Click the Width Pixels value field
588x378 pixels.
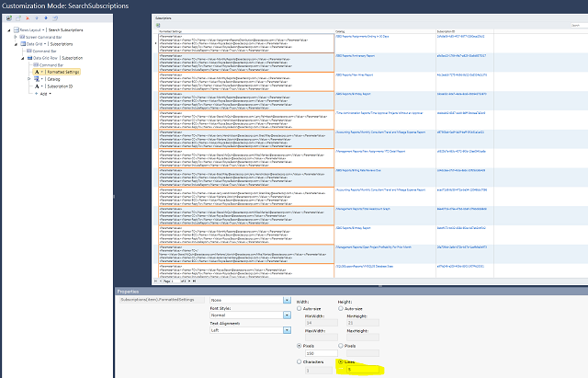322,353
